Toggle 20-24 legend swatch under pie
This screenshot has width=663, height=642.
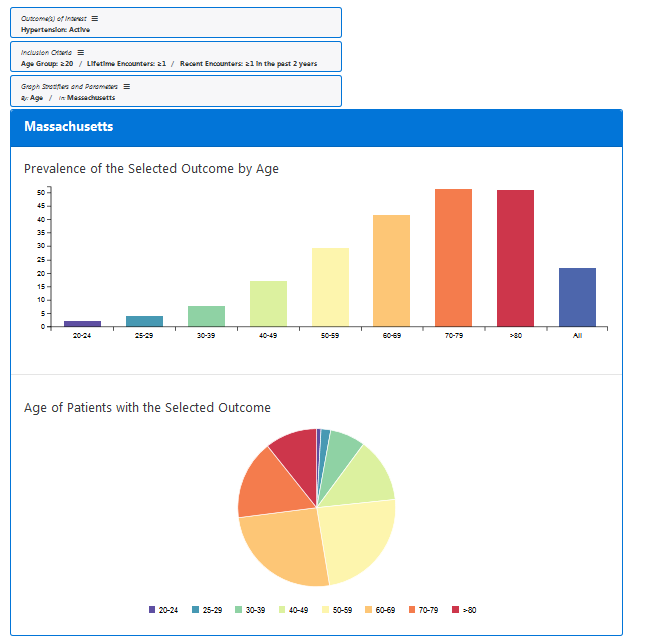pyautogui.click(x=152, y=609)
